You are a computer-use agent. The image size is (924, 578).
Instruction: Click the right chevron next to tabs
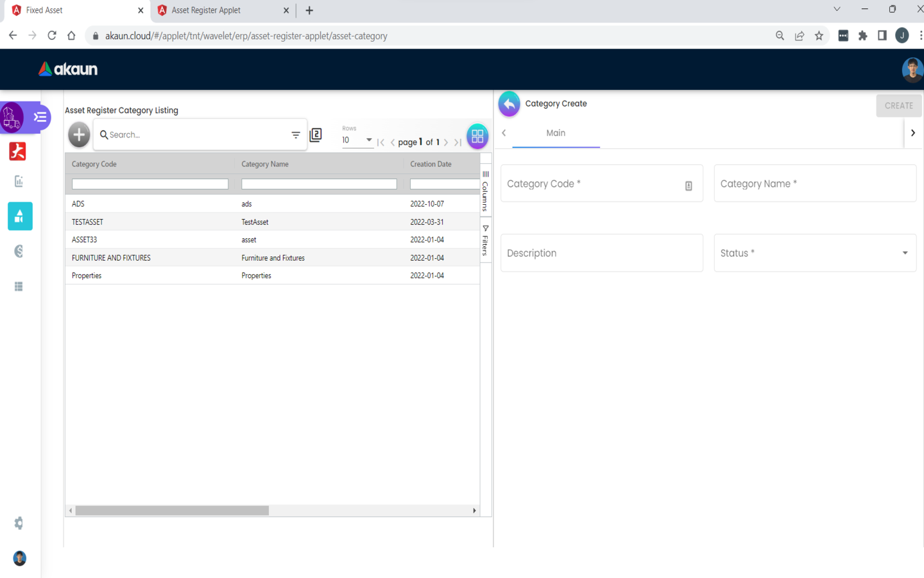(912, 133)
